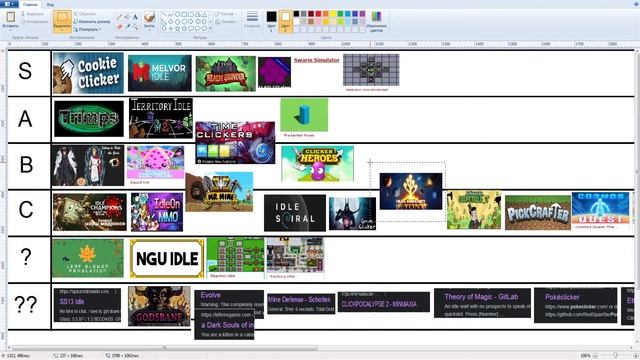Open the Paste dropdown arrow
Image resolution: width=640 pixels, height=360 pixels.
tap(11, 29)
